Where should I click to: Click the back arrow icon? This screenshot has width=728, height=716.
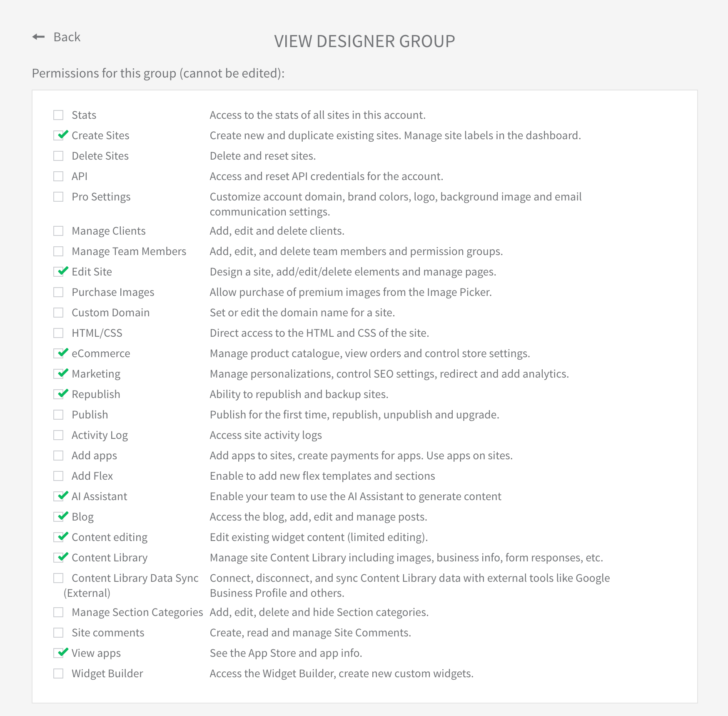tap(39, 37)
